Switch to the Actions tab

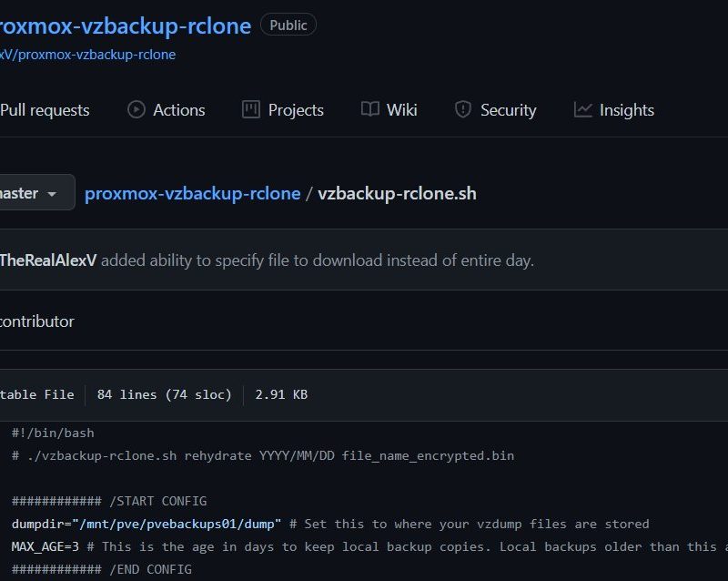click(167, 110)
